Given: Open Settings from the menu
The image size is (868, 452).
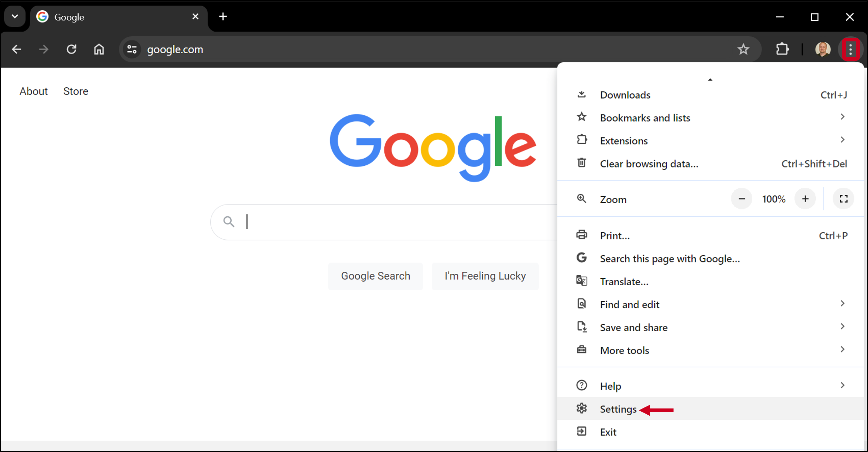Looking at the screenshot, I should 618,409.
